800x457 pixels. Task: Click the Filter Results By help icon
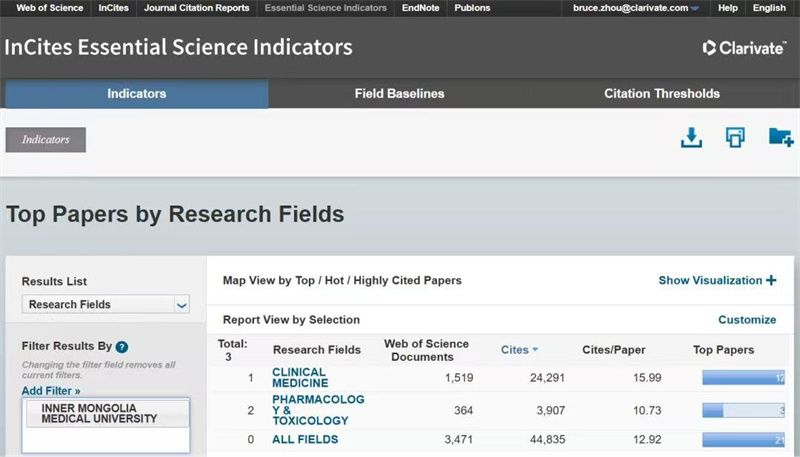(122, 347)
